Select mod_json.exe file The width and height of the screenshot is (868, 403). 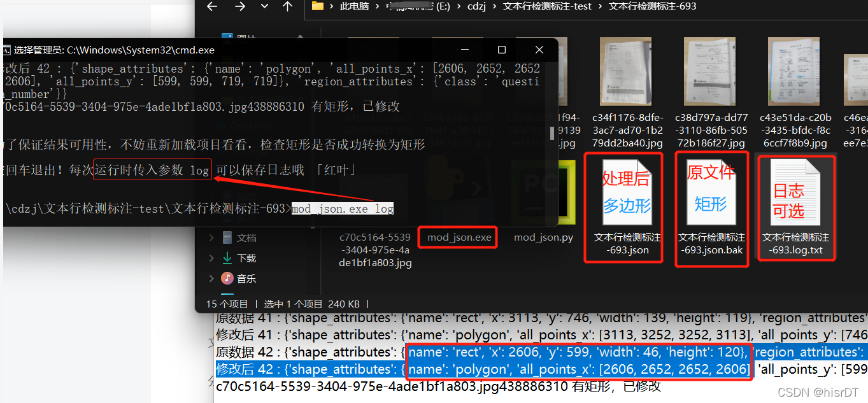(x=459, y=237)
